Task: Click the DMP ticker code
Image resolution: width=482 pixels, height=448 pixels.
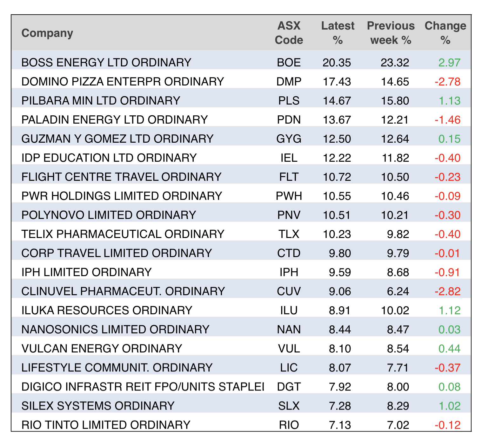Action: pyautogui.click(x=289, y=82)
